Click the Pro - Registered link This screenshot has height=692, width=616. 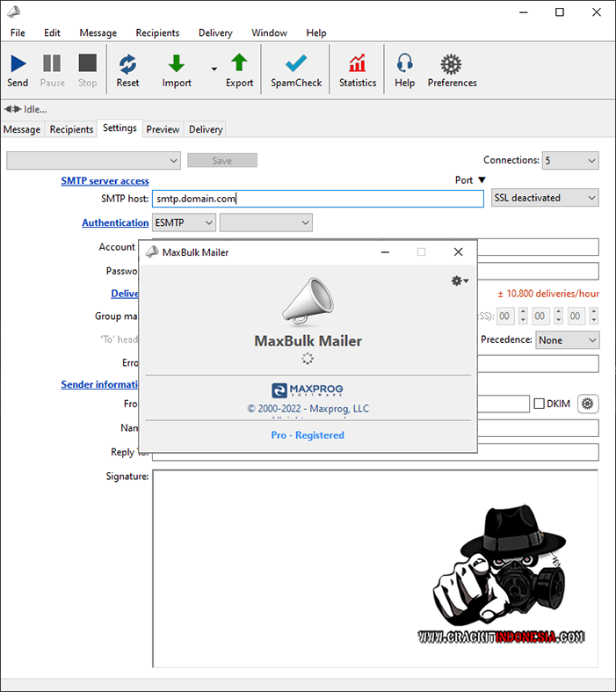click(308, 435)
